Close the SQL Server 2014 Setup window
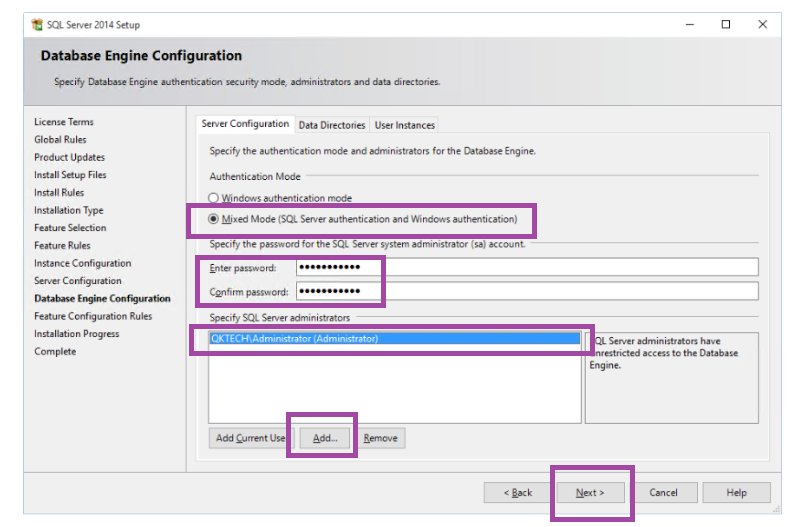This screenshot has height=527, width=792. click(764, 25)
